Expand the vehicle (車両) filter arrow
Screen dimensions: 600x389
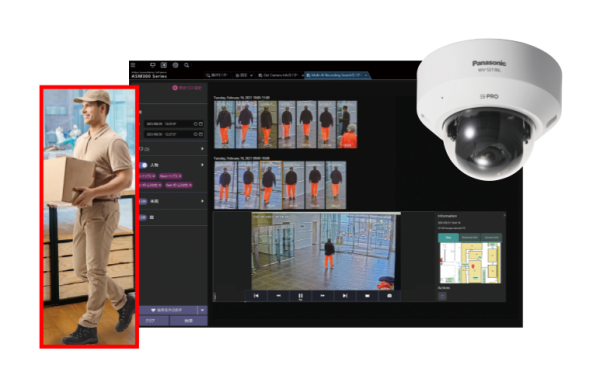[x=202, y=201]
